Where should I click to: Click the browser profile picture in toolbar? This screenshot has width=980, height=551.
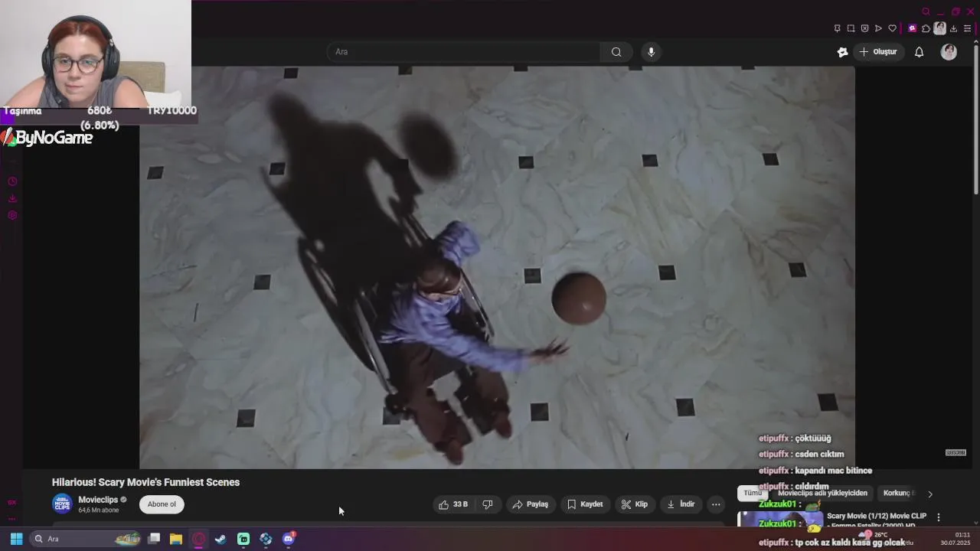click(939, 28)
